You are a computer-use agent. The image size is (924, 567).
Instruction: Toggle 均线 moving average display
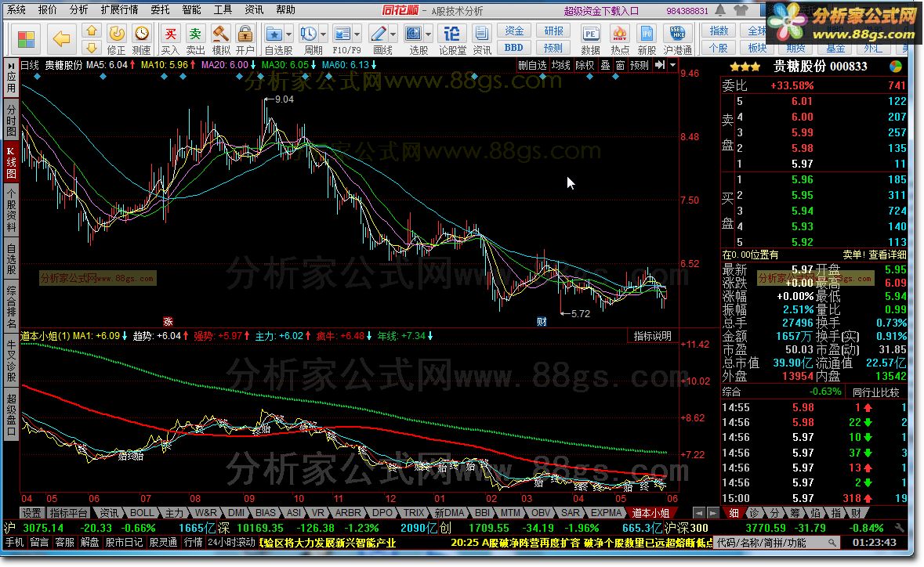[x=561, y=65]
